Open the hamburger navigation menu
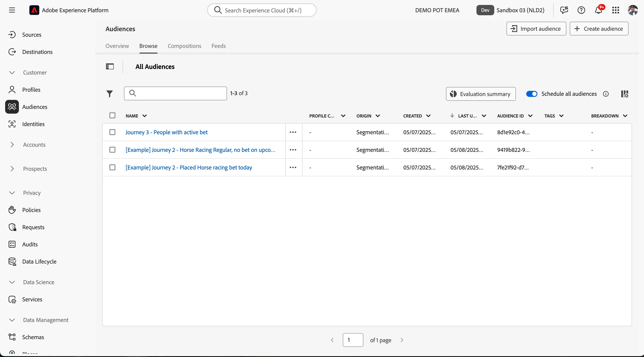This screenshot has width=644, height=357. click(x=12, y=10)
